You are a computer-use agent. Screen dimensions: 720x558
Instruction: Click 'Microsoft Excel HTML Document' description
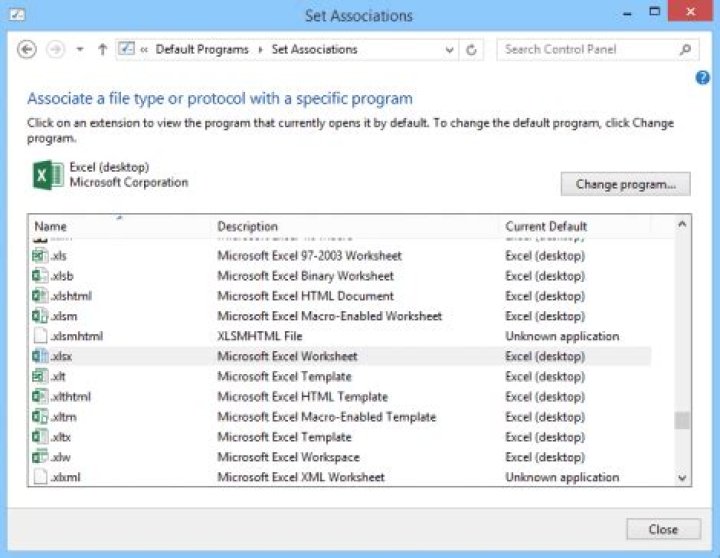point(305,296)
